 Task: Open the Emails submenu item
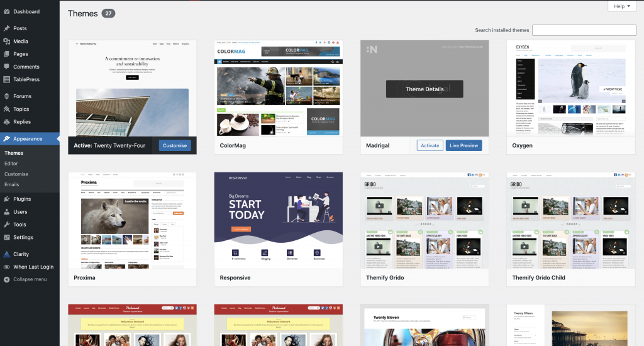11,184
